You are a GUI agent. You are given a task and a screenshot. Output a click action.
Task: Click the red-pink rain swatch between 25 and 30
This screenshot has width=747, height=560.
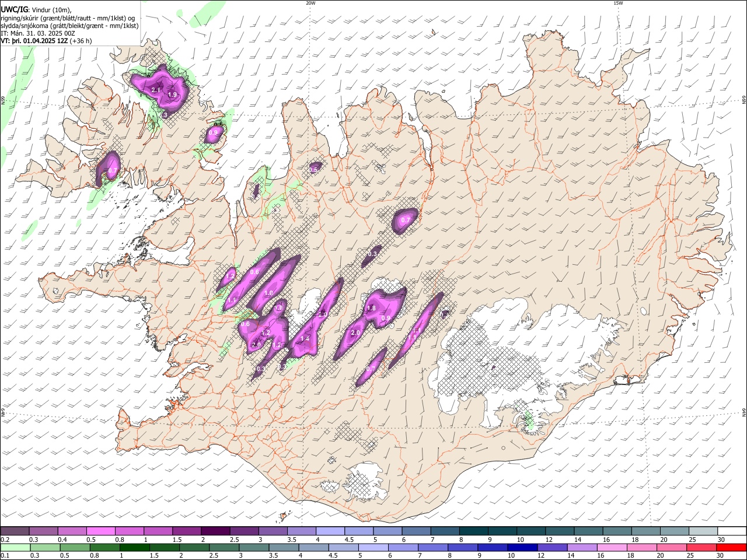701,548
